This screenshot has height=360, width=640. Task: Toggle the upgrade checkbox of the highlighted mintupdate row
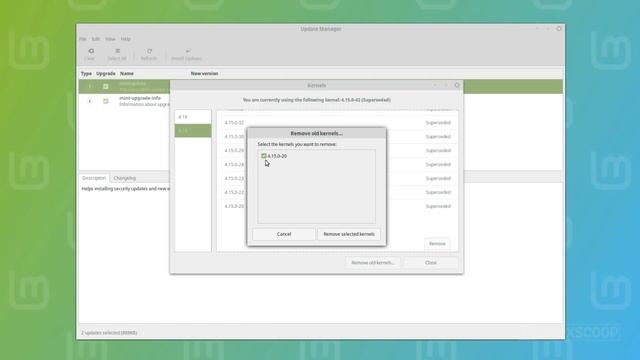click(106, 86)
